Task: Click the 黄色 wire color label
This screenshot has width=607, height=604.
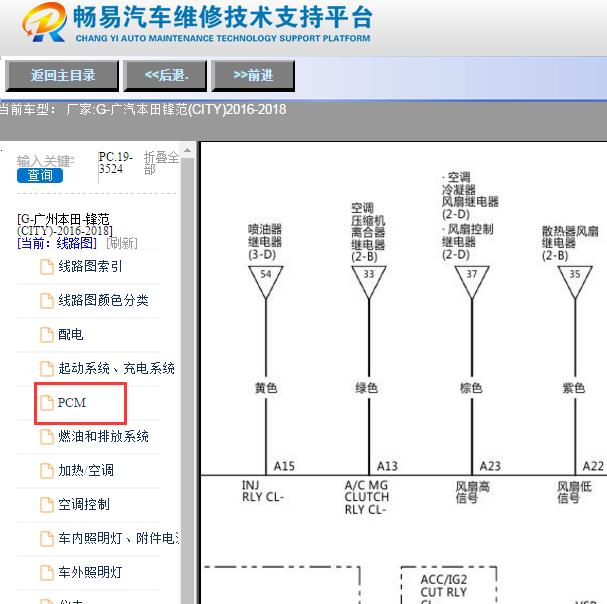Action: 266,388
